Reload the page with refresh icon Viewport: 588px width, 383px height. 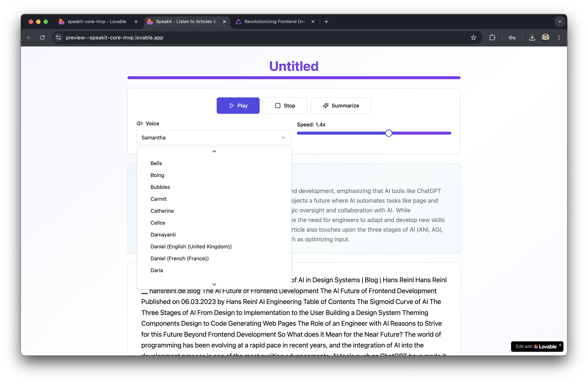(43, 38)
